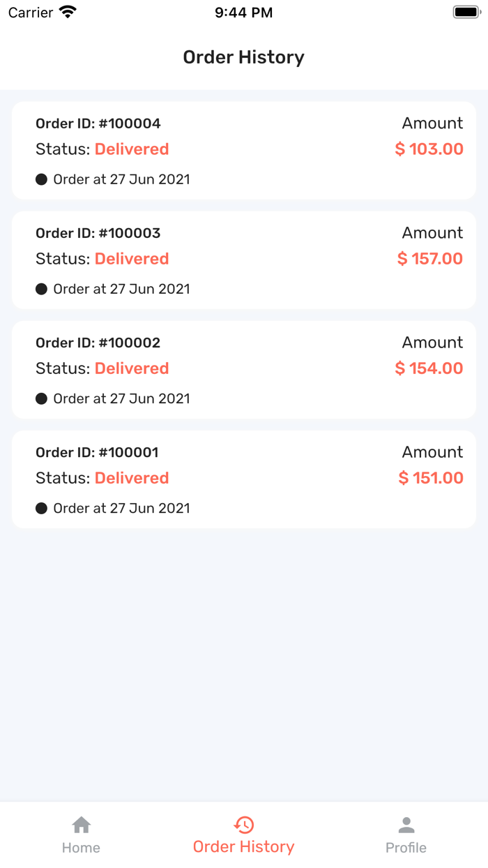This screenshot has height=868, width=488.
Task: Click the bullet dot on order #100003
Action: 41,289
